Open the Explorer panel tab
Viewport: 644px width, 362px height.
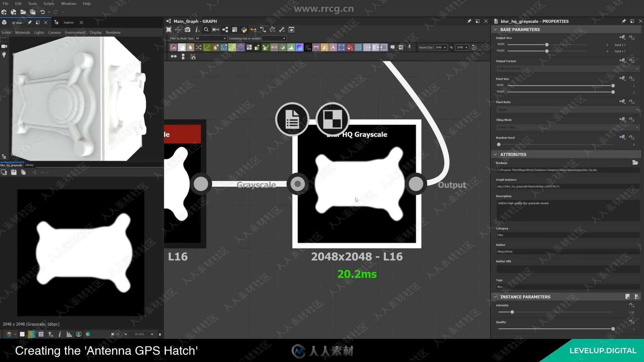click(68, 22)
